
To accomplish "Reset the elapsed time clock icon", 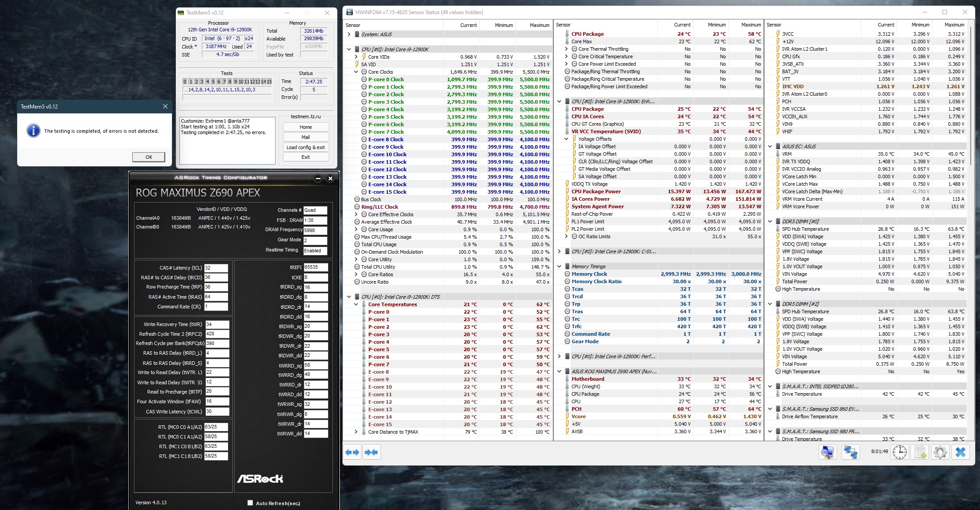I will tap(899, 452).
